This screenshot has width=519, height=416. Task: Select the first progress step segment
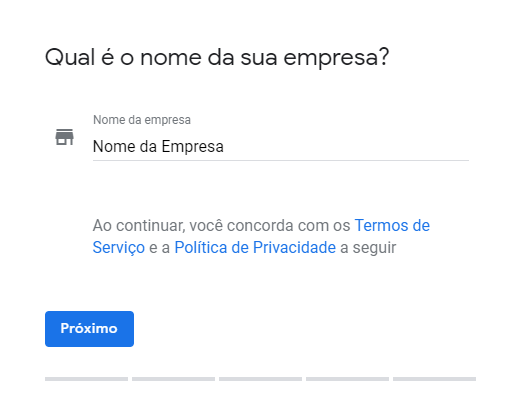(x=86, y=379)
